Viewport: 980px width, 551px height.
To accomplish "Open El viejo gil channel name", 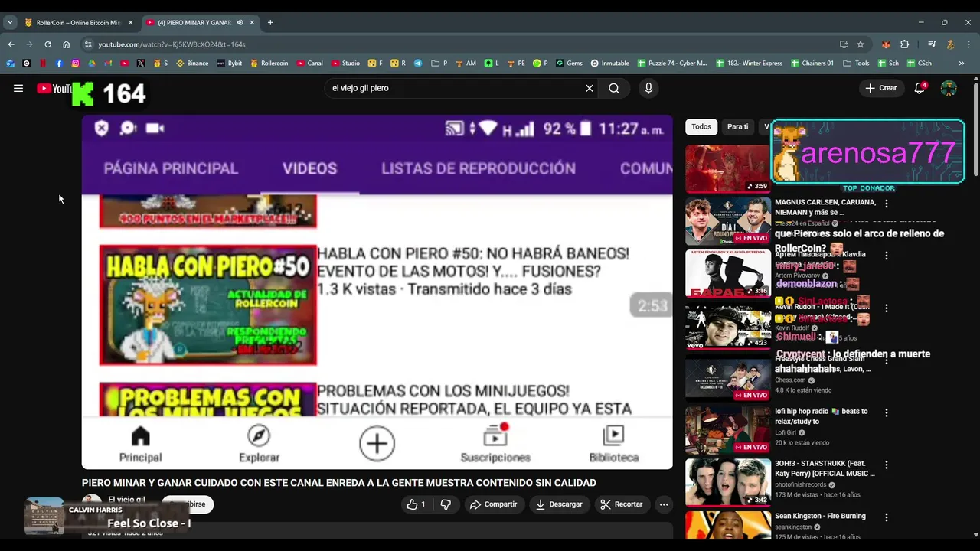I will (x=126, y=500).
